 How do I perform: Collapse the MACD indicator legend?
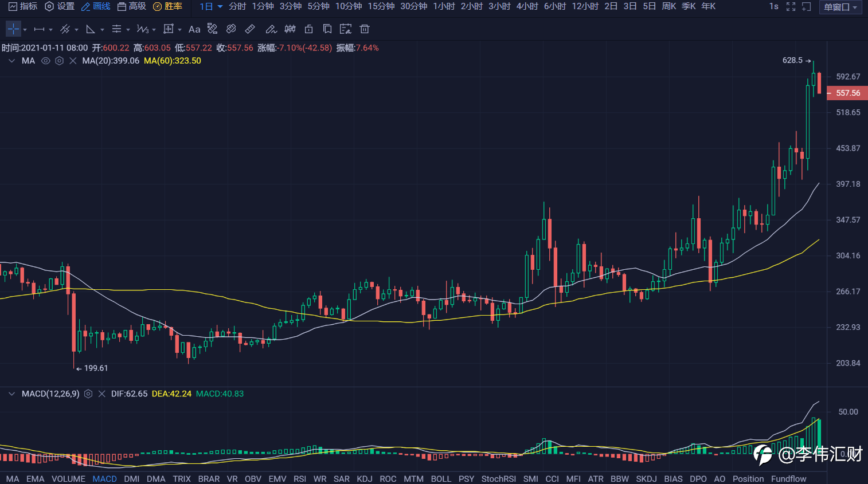[11, 394]
